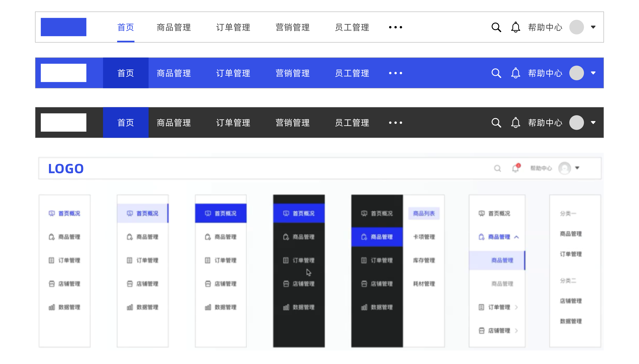Collapse 商品管理 chevron in expandable sidebar

(x=516, y=237)
